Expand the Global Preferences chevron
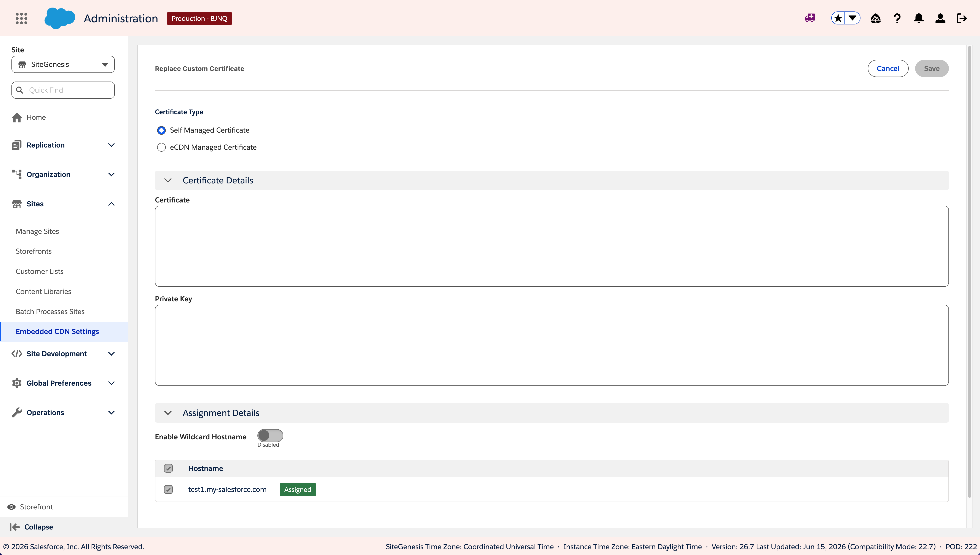Image resolution: width=980 pixels, height=555 pixels. [x=111, y=383]
